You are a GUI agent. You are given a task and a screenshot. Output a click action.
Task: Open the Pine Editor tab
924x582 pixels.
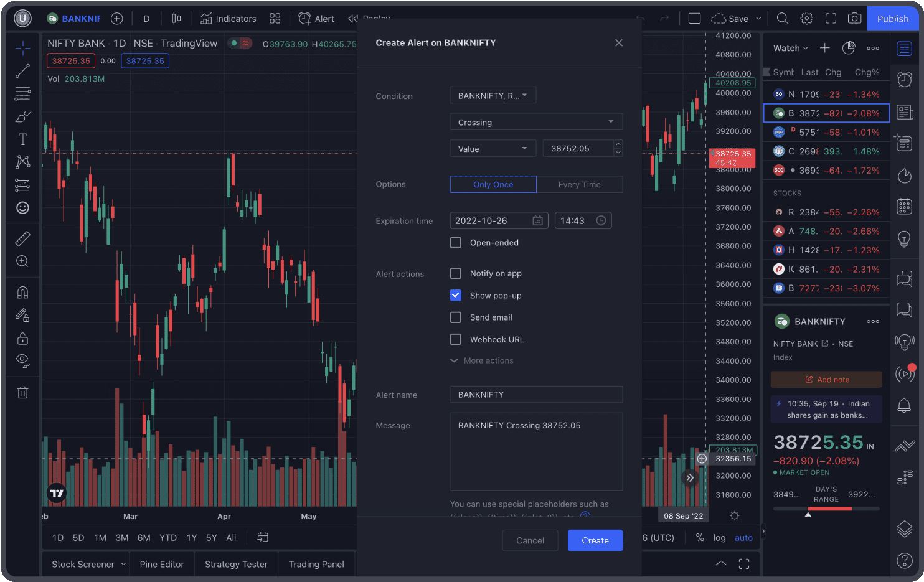point(162,564)
